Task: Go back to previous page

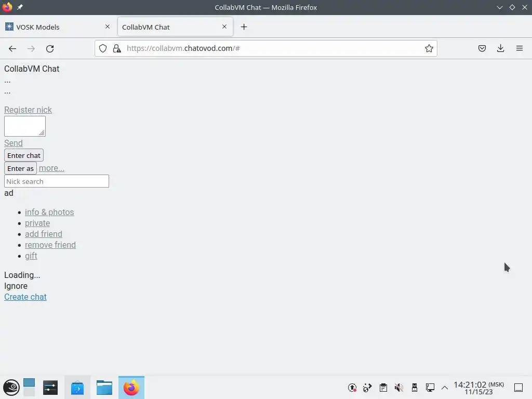Action: [x=12, y=48]
